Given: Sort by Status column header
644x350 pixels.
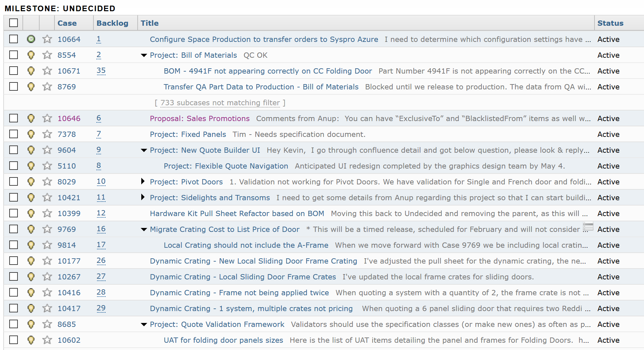Looking at the screenshot, I should 610,23.
